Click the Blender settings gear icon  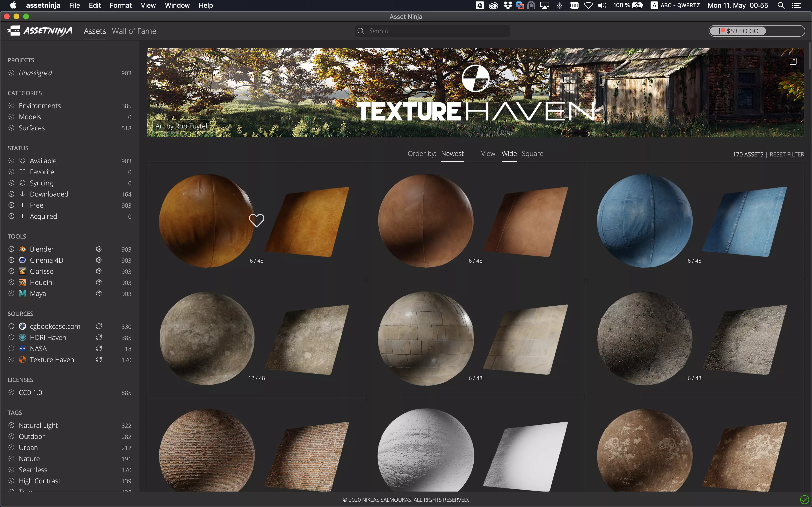pyautogui.click(x=99, y=249)
